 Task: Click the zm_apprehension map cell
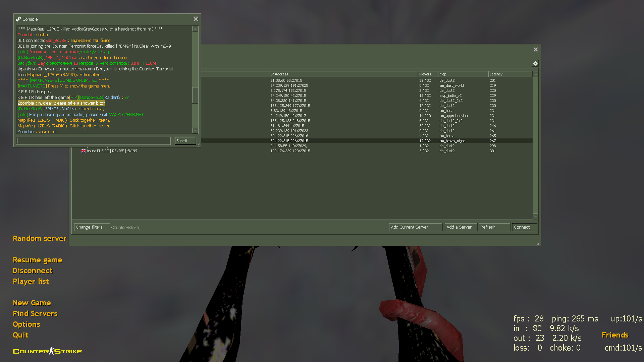[453, 116]
